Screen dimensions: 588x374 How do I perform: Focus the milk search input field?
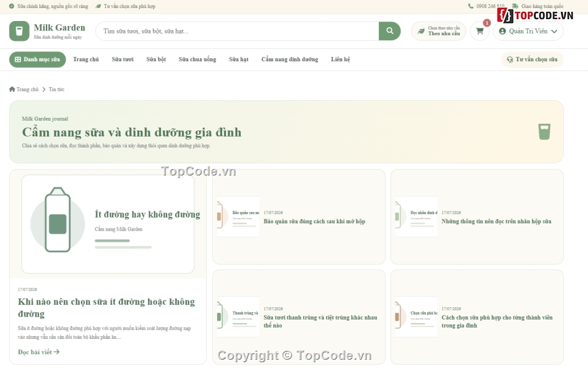[238, 31]
